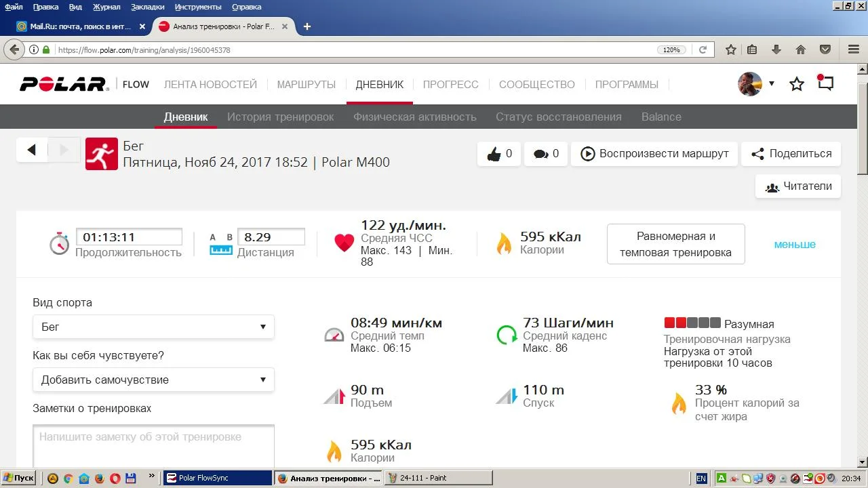This screenshot has width=868, height=488.
Task: Click the browser back arrow button
Action: [14, 49]
